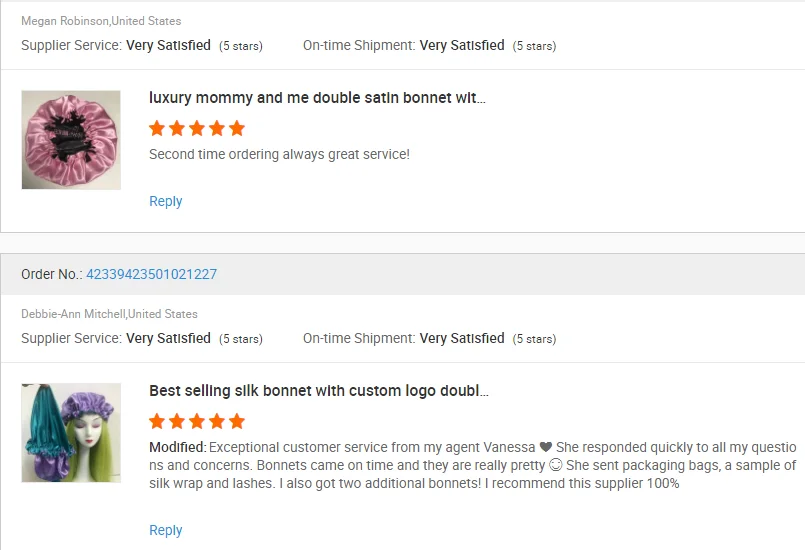The height and width of the screenshot is (550, 805).
Task: Select reviewer name Debbie-Ann Mitchell, United States
Action: pyautogui.click(x=109, y=314)
